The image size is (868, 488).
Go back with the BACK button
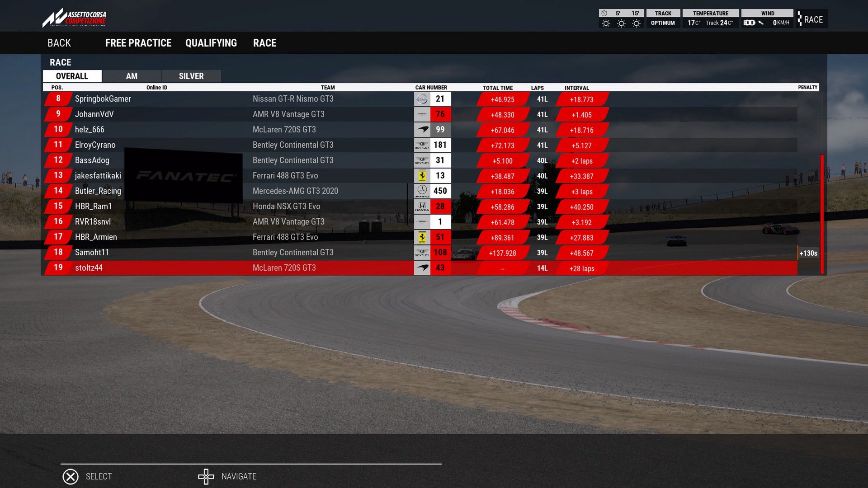pyautogui.click(x=59, y=43)
